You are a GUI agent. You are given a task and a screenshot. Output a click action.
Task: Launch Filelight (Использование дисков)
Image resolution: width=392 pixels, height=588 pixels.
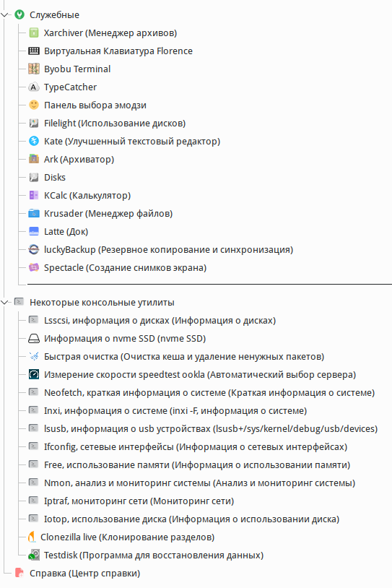pos(115,124)
